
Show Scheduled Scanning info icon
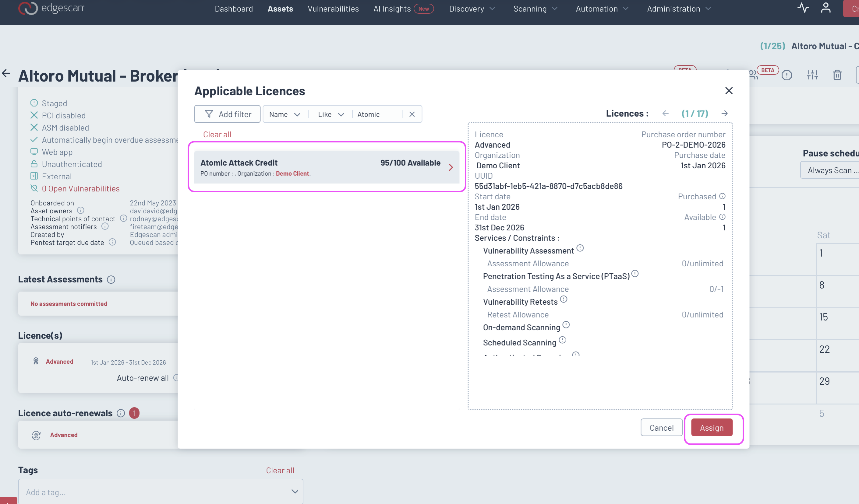(562, 340)
